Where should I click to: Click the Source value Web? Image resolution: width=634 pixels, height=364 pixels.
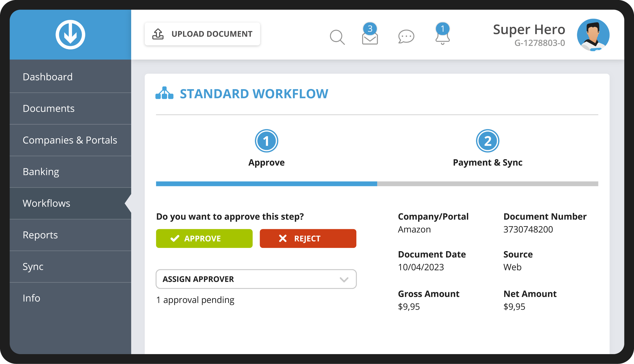click(x=512, y=267)
